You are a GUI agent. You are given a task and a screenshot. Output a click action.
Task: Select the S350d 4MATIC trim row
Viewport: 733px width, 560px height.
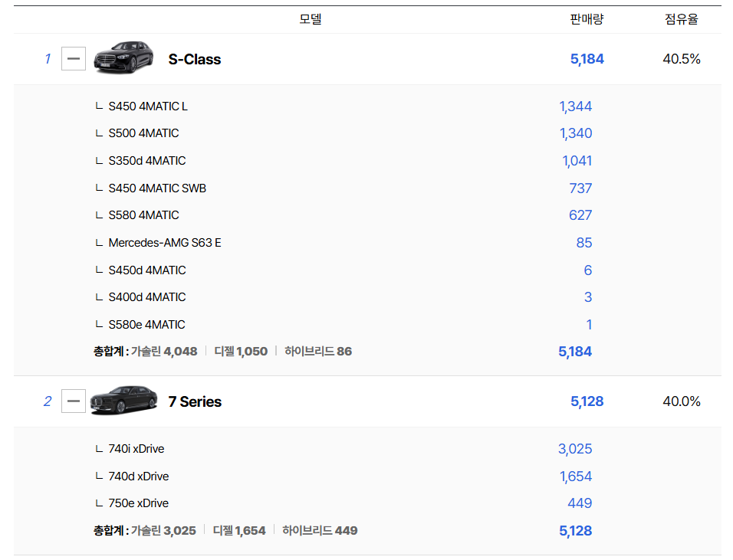coord(146,161)
